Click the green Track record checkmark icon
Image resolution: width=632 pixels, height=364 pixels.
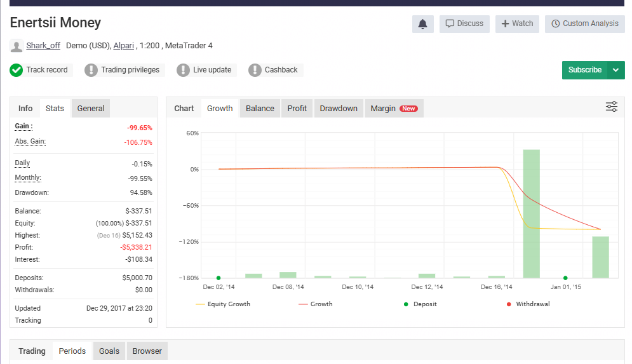tap(16, 70)
